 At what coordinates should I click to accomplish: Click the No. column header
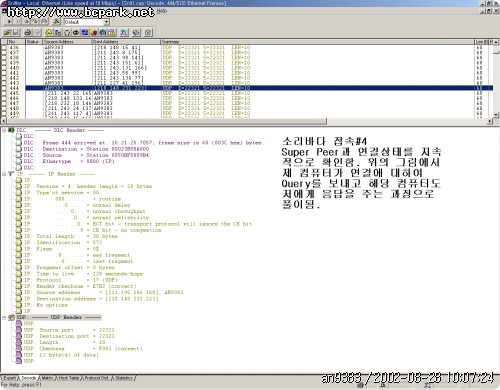16,42
